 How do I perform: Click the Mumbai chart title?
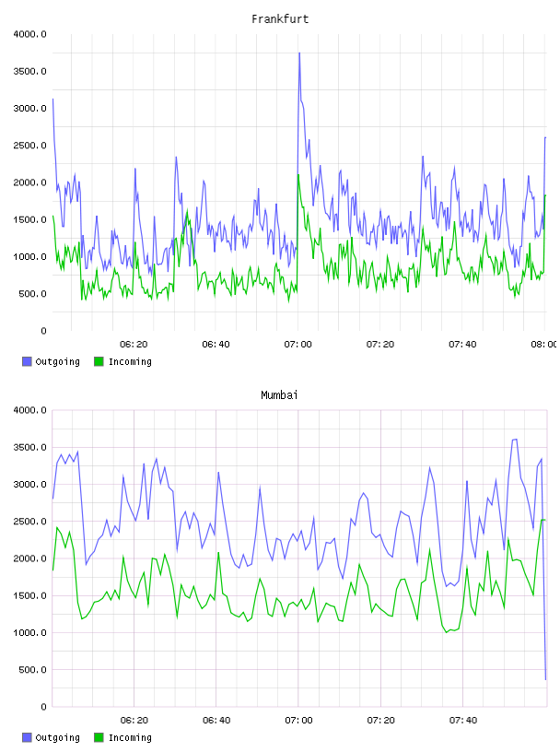pos(279,395)
